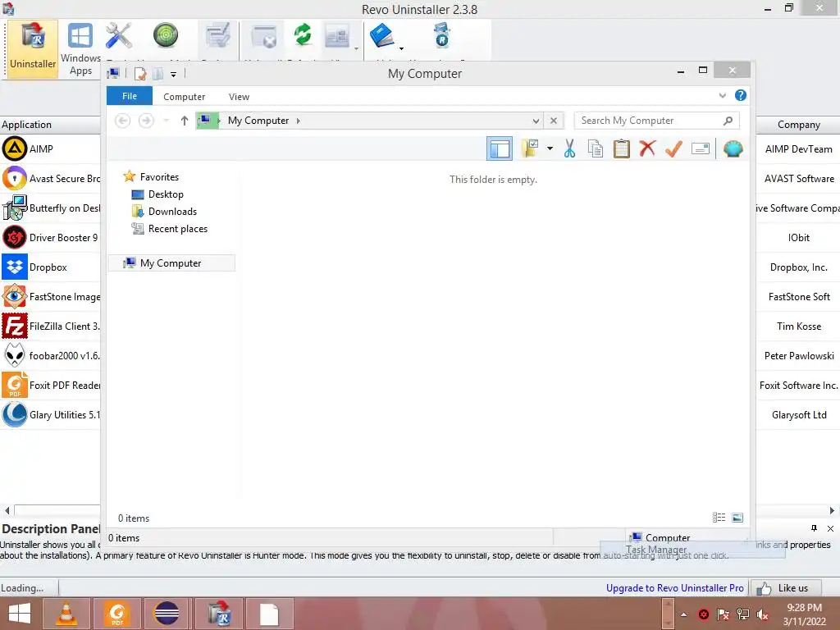Click Properties icon in quick access toolbar

(140, 74)
